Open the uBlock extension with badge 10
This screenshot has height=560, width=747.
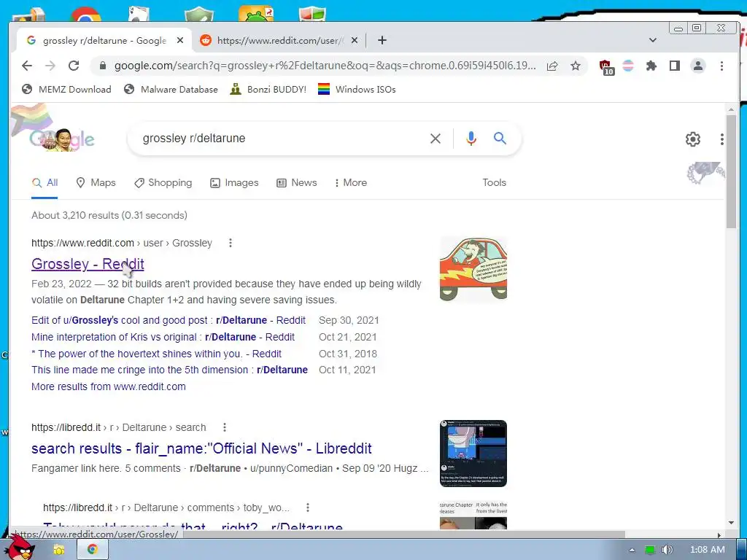(605, 66)
